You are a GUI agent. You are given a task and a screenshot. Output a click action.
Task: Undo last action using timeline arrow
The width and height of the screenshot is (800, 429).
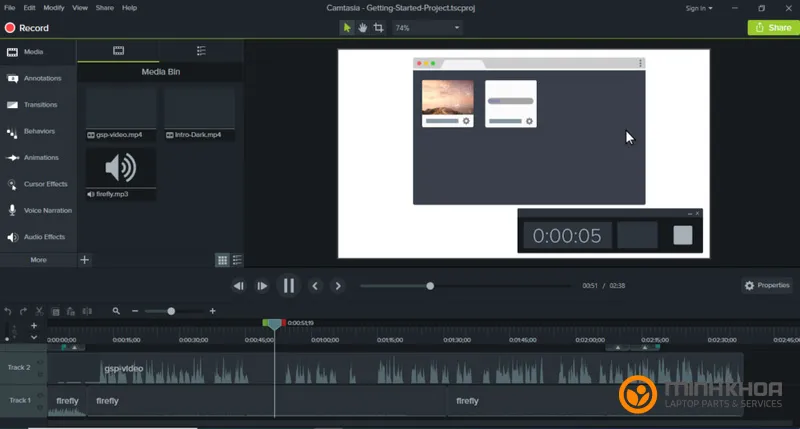point(9,311)
